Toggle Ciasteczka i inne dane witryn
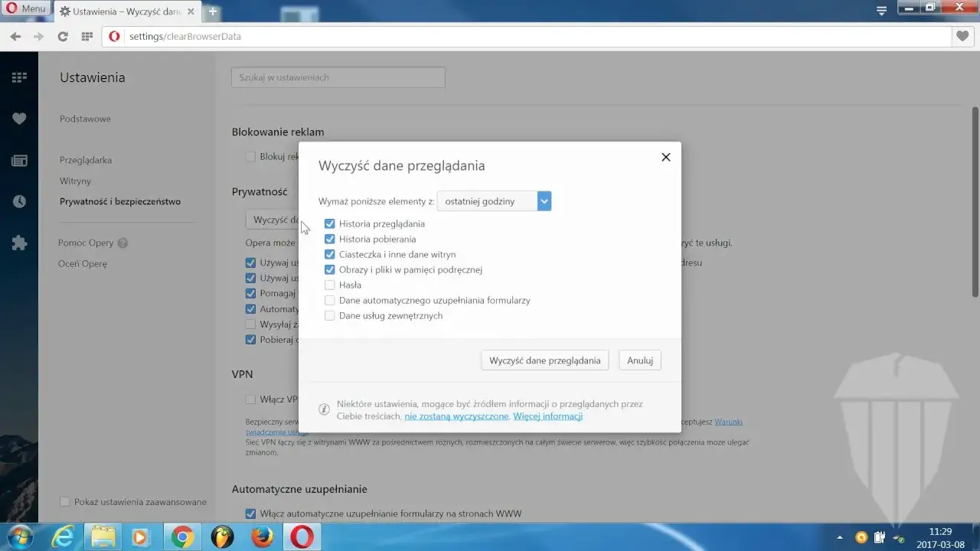This screenshot has width=980, height=551. click(330, 255)
